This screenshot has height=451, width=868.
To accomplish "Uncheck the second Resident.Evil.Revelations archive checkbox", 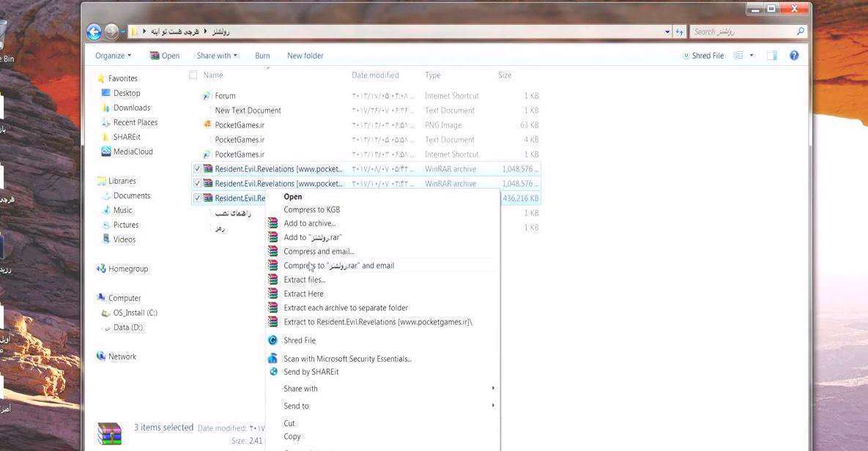I will click(x=197, y=184).
